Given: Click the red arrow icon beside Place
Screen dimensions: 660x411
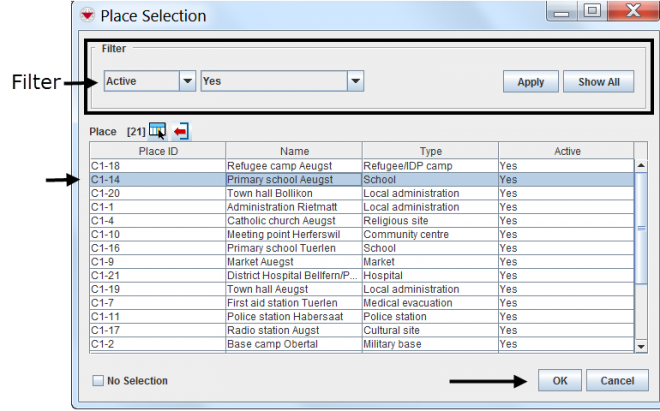Looking at the screenshot, I should pos(181,131).
